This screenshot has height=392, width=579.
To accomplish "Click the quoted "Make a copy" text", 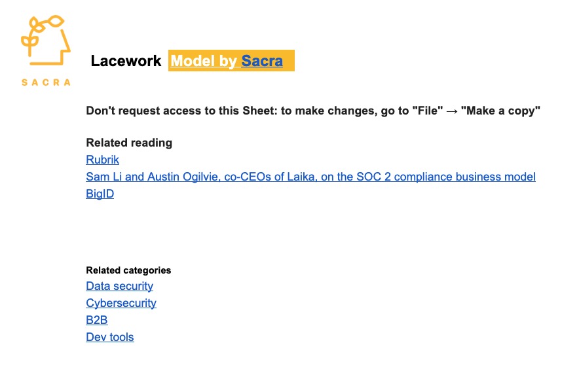I will (x=500, y=111).
